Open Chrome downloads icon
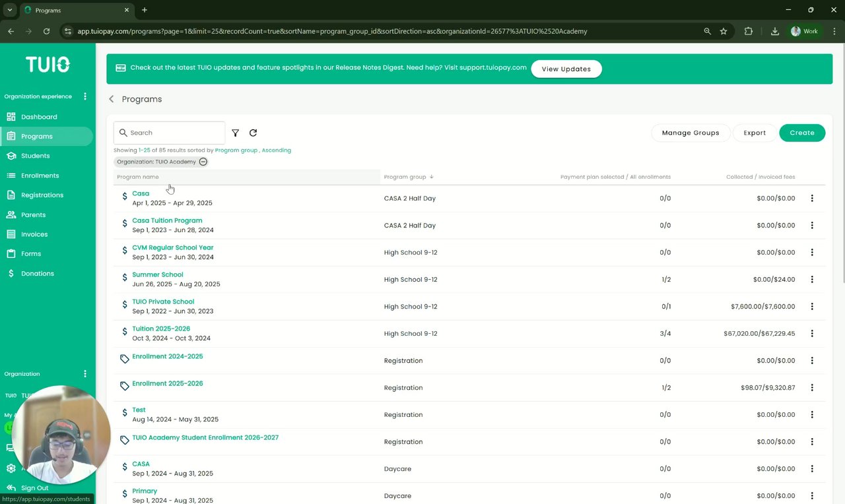This screenshot has width=845, height=504. (x=775, y=31)
